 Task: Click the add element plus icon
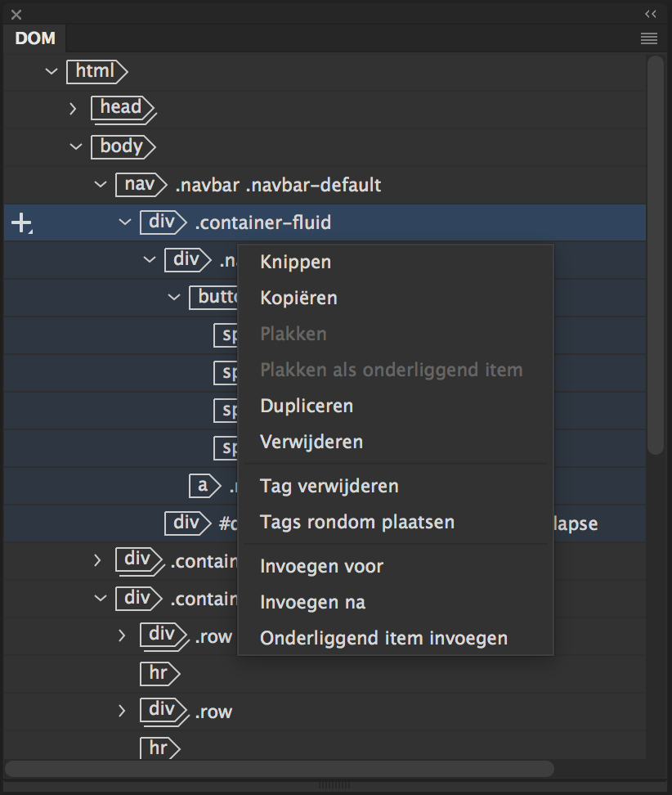tap(21, 222)
